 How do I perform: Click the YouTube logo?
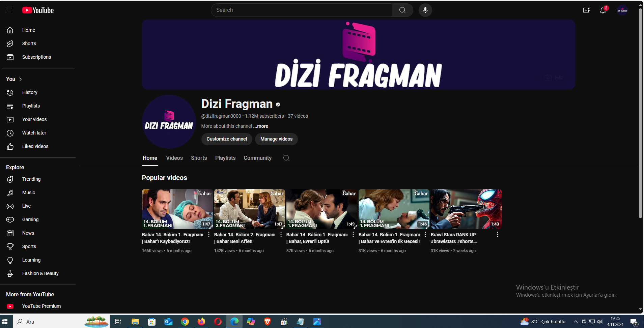click(38, 10)
